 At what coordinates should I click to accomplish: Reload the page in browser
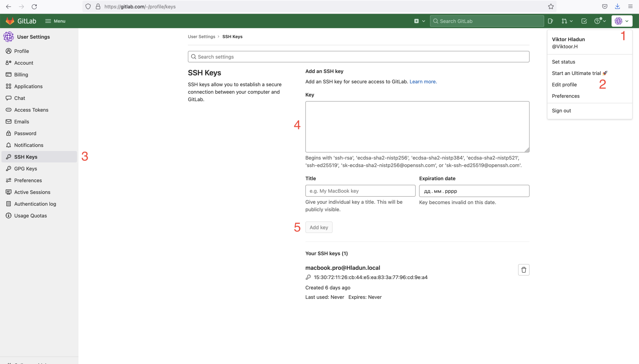coord(34,6)
